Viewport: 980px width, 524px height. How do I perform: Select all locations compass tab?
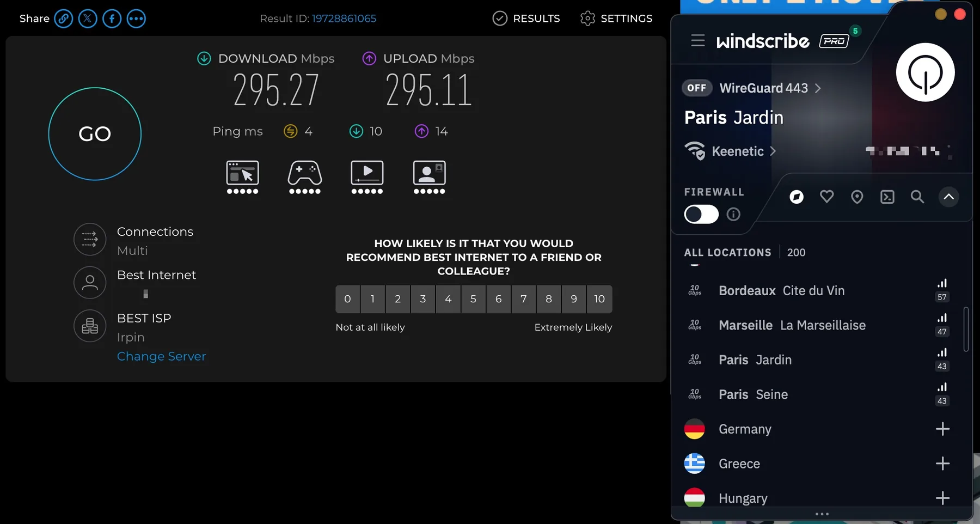click(797, 197)
